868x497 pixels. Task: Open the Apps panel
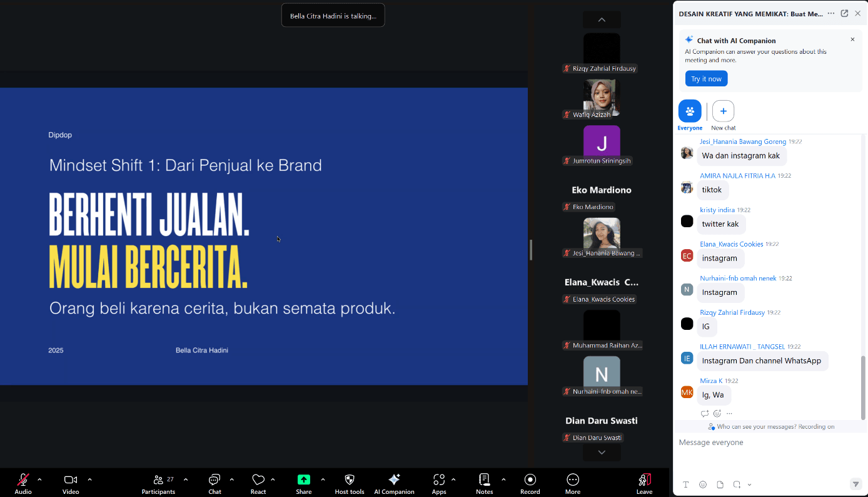[439, 480]
